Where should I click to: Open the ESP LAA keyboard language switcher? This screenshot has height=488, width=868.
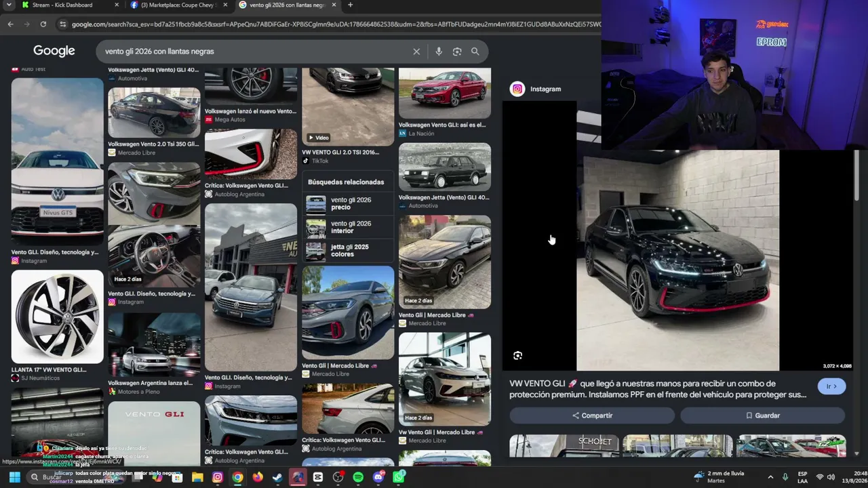[x=803, y=477]
